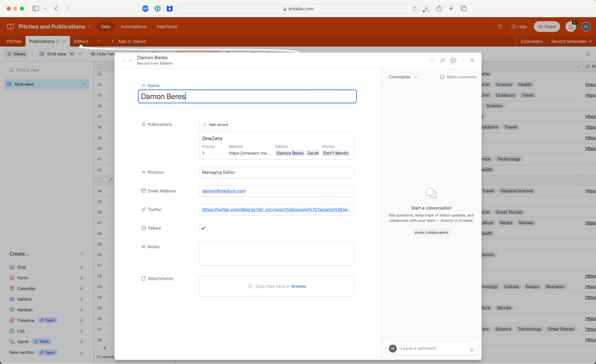
Task: Go back with Safari's back arrow
Action: point(57,9)
